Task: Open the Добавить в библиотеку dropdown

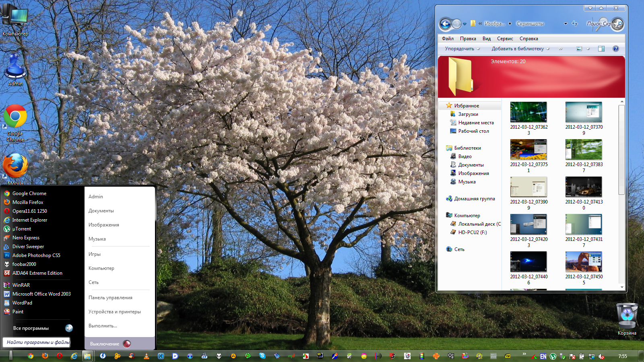Action: click(x=520, y=49)
